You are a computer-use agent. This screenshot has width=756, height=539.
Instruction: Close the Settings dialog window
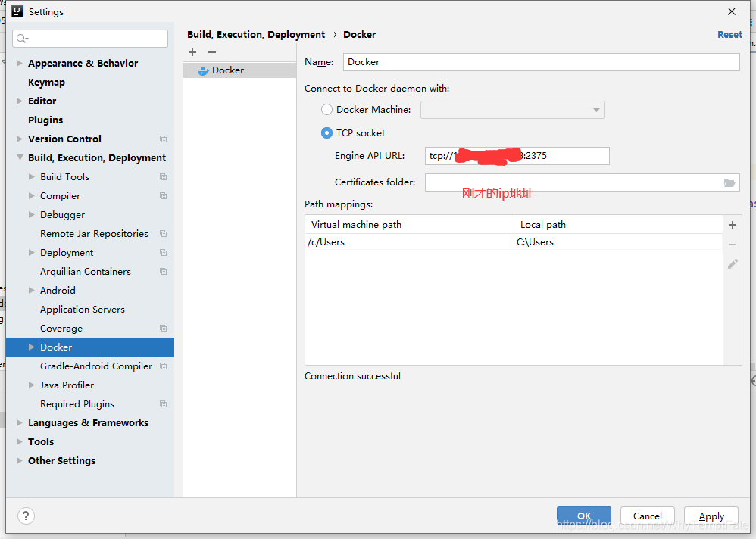732,11
